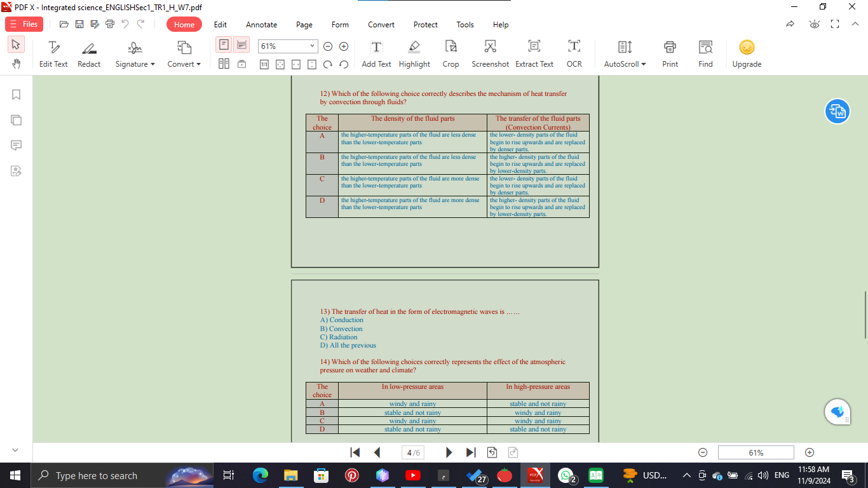The image size is (868, 488).
Task: Click the Upgrade gold coin button
Action: coord(747,54)
